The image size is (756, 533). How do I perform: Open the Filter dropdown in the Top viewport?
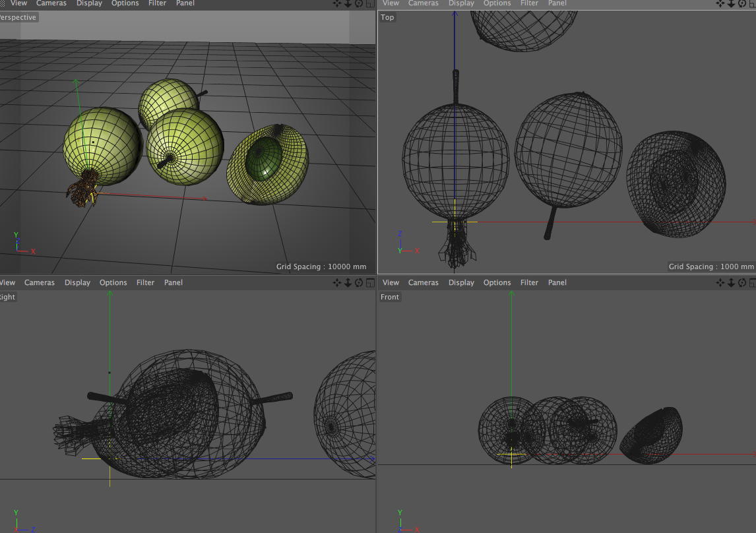click(529, 4)
